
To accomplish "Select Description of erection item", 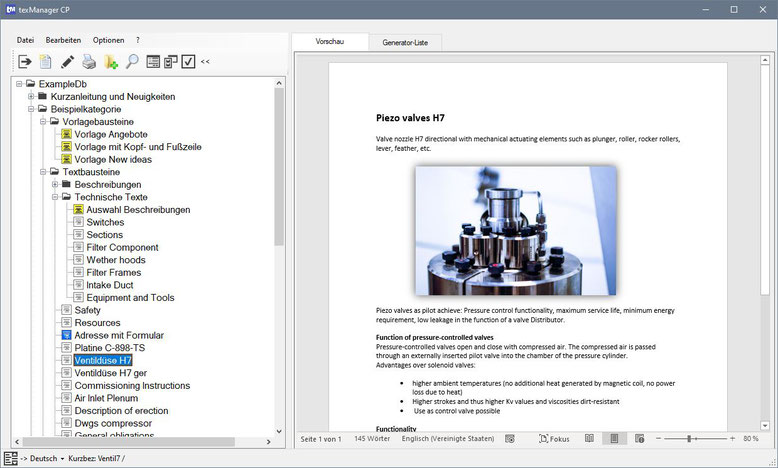I will (x=121, y=410).
